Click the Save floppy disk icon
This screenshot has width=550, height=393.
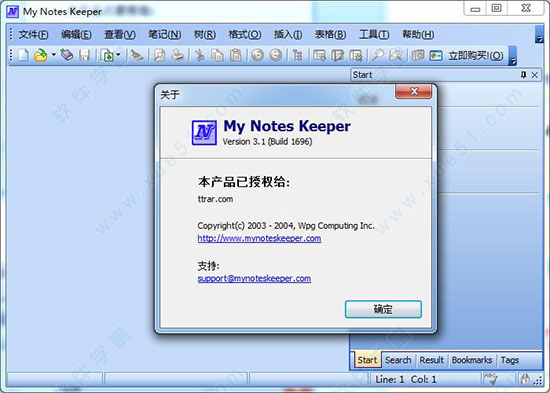click(x=85, y=55)
